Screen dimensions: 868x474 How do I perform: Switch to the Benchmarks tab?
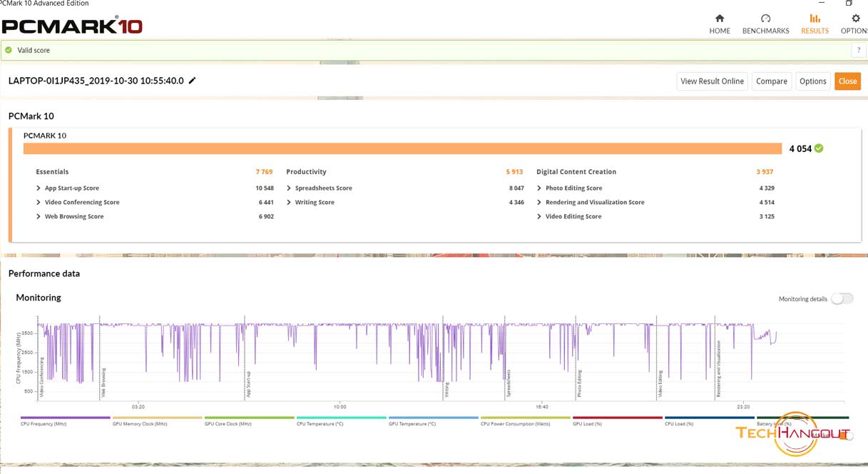coord(765,24)
